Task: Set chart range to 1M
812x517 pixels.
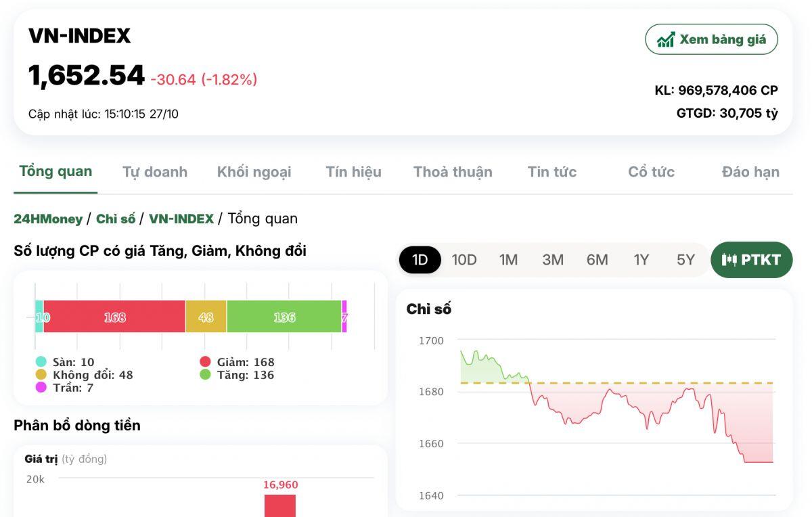Action: pyautogui.click(x=508, y=260)
